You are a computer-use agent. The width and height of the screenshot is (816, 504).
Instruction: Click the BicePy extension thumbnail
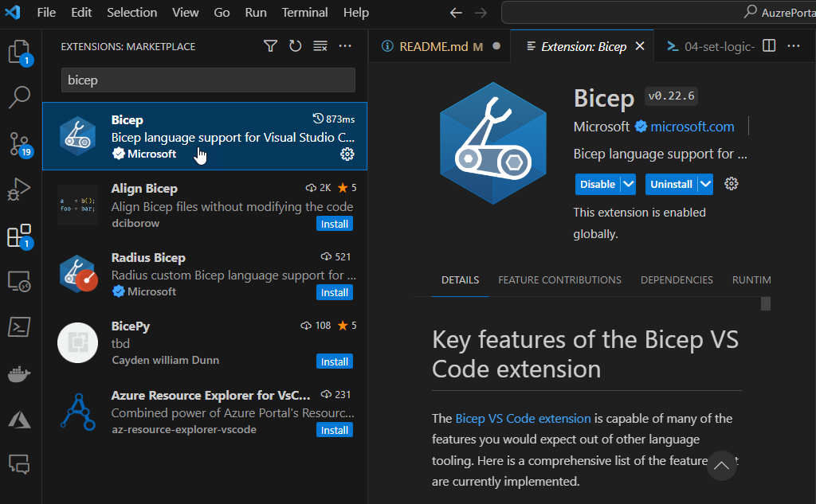77,342
